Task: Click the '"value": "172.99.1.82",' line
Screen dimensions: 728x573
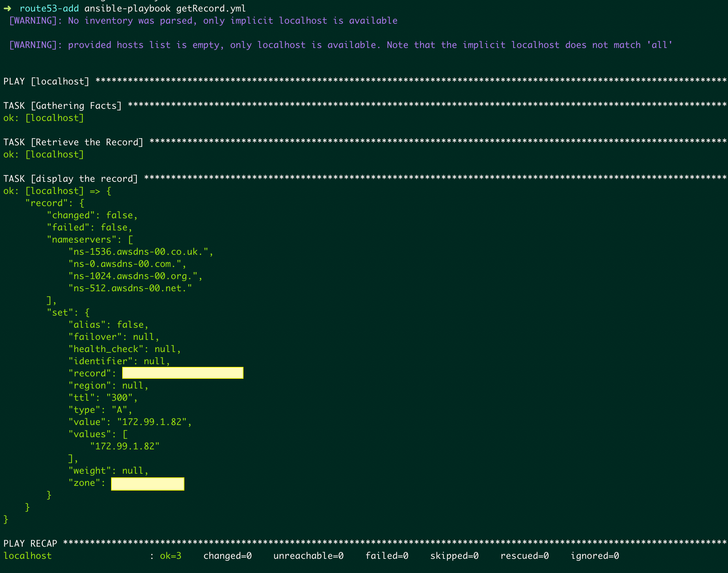Action: tap(130, 422)
